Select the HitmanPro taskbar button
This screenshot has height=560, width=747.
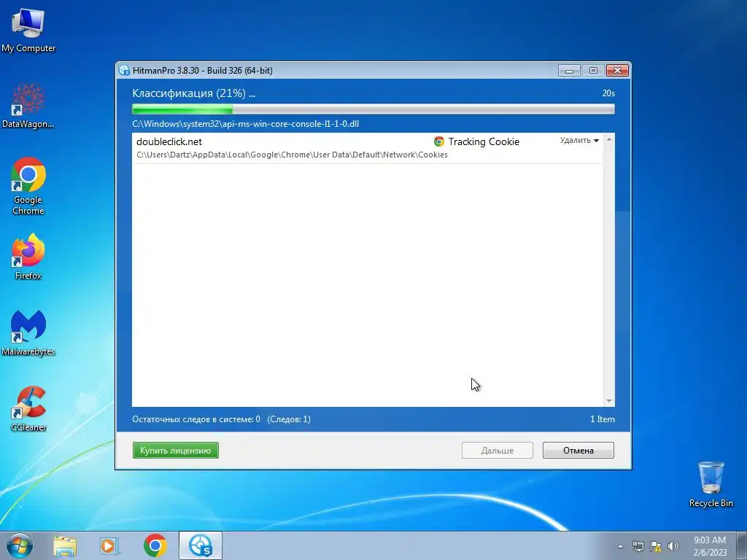[x=201, y=545]
